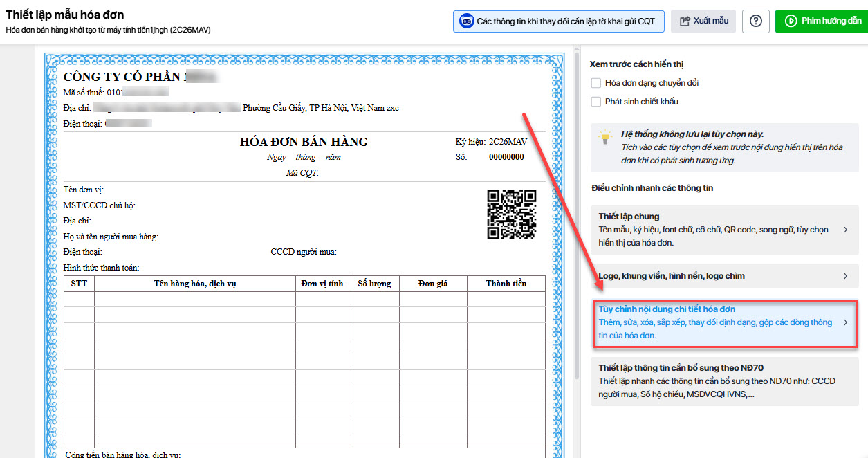Click the invoice preview vertical scrollbar
This screenshot has height=458, width=868.
[577, 208]
